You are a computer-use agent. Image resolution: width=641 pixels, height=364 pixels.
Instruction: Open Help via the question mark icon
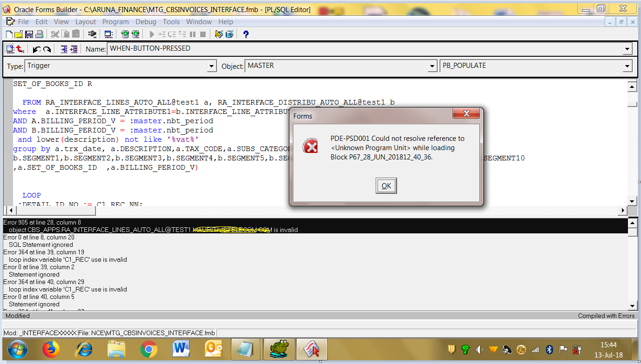246,33
